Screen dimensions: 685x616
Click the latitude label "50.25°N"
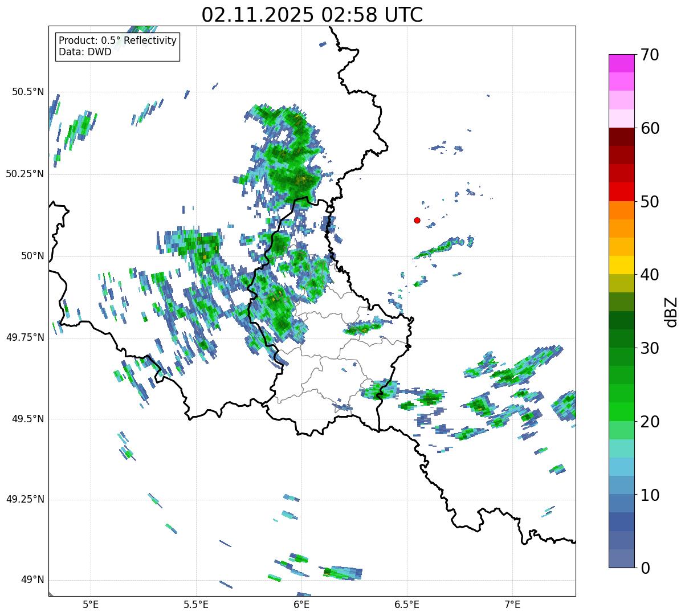point(25,174)
